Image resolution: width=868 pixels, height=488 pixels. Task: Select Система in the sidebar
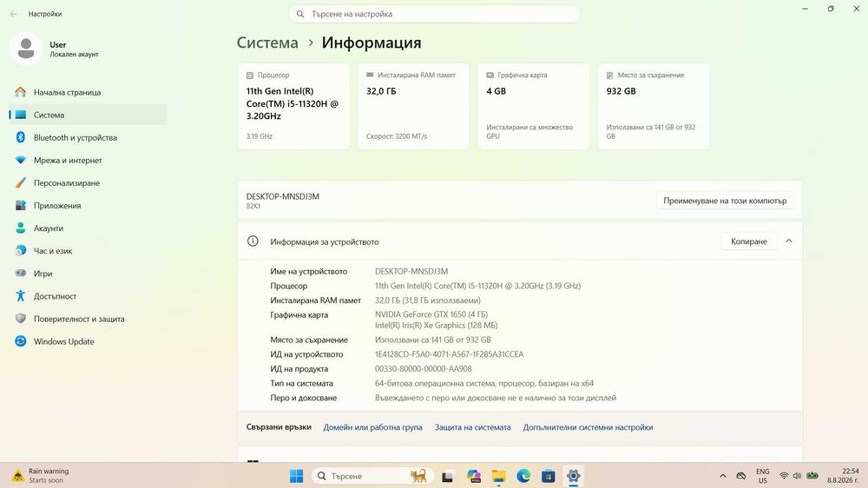(88, 115)
